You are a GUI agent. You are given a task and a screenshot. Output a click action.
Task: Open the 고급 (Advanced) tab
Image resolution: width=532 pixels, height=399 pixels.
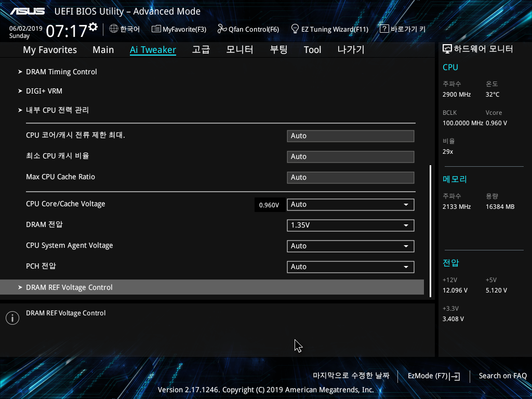(201, 50)
